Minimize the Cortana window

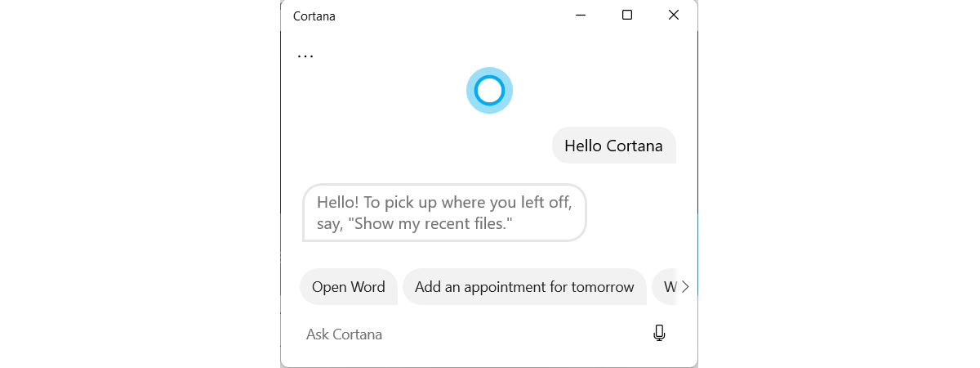581,16
